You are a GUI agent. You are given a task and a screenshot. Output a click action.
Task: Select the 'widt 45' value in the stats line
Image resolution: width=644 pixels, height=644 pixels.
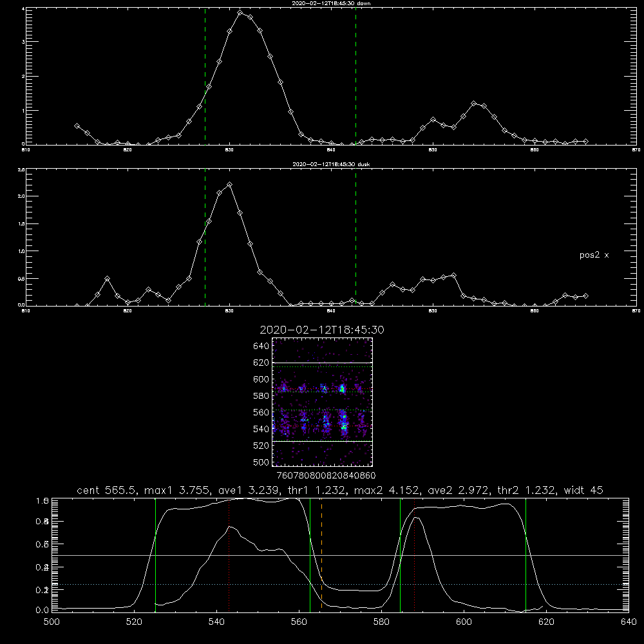tap(583, 490)
